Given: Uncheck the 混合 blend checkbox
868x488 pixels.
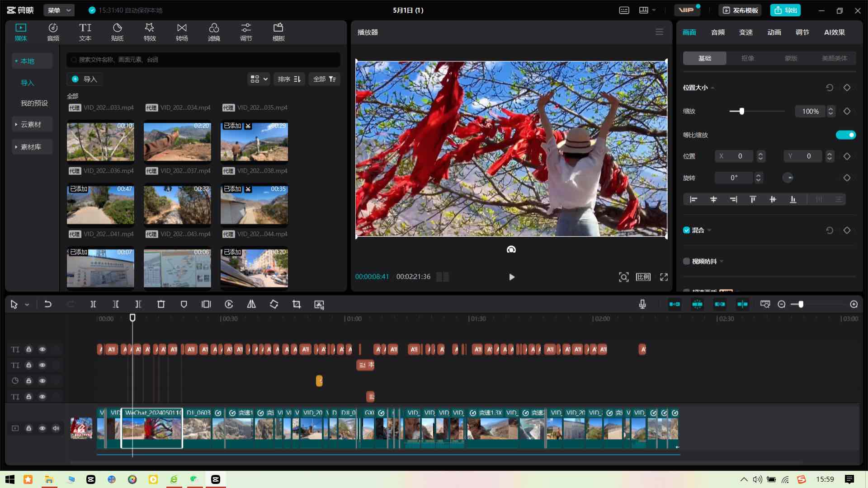Looking at the screenshot, I should click(x=687, y=230).
